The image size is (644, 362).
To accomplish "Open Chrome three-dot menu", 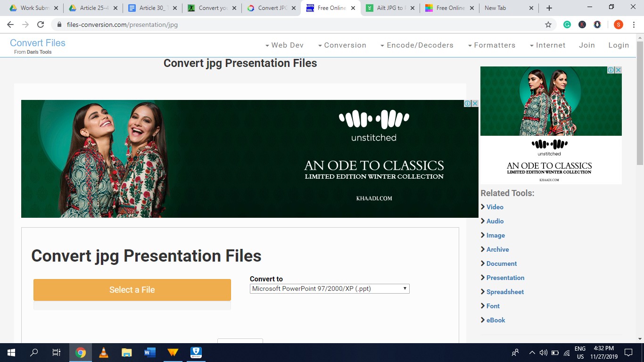I will [x=634, y=25].
